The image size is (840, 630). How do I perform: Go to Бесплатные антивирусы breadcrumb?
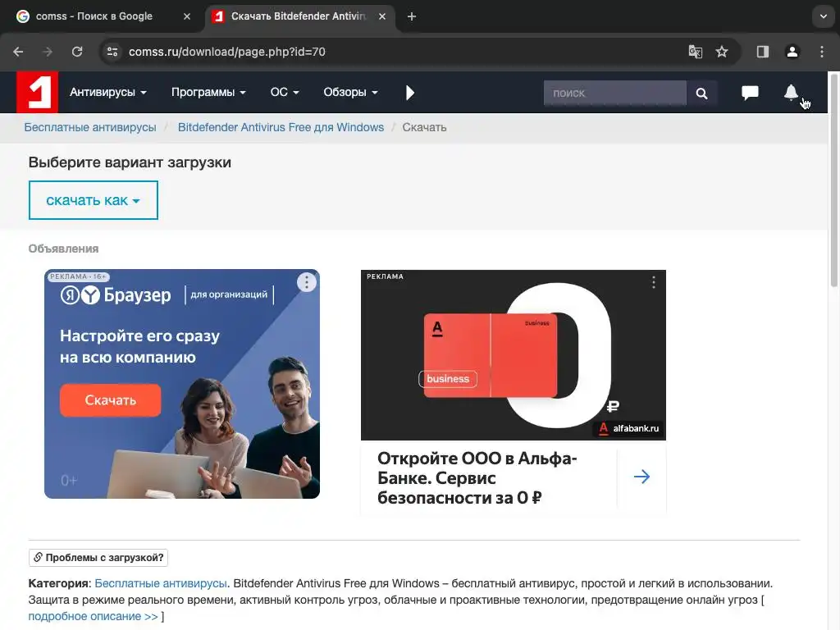point(90,127)
